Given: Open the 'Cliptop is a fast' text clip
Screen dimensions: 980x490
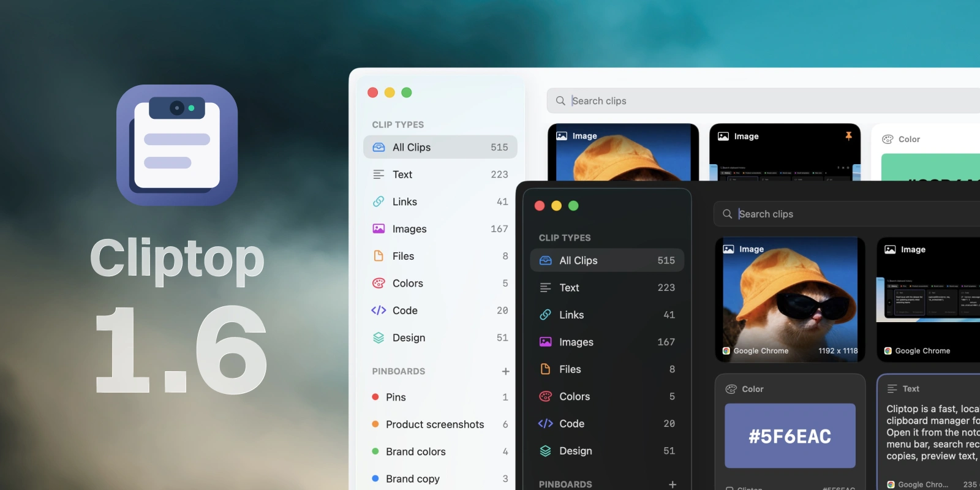Looking at the screenshot, I should [929, 432].
